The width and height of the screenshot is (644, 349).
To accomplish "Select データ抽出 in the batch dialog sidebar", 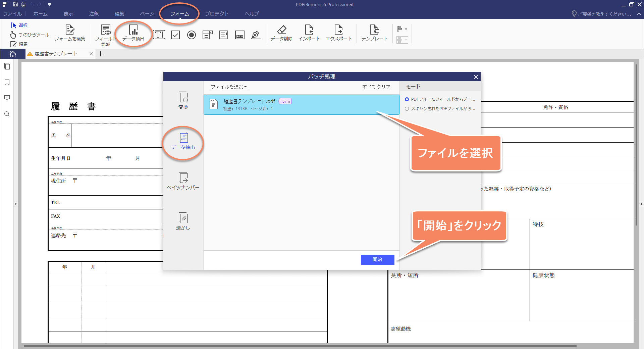I will (x=183, y=141).
